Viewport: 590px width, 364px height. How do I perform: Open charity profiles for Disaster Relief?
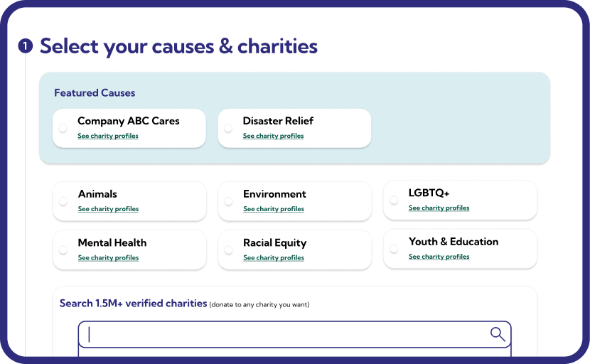pos(273,136)
